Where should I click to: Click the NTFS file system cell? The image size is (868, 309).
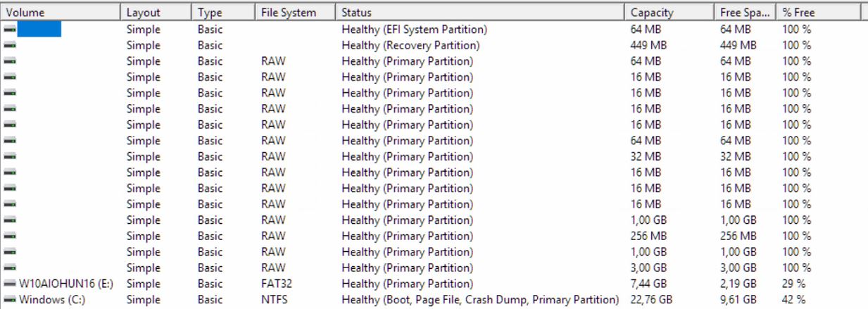[x=273, y=300]
